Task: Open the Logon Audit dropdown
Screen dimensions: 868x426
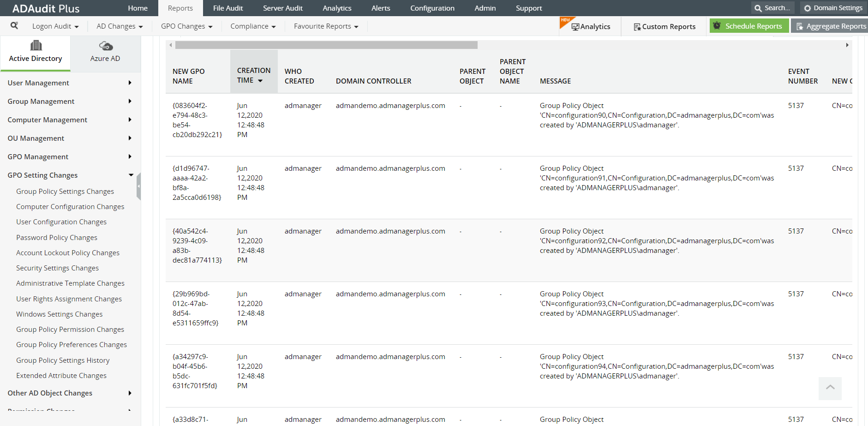Action: click(x=55, y=26)
